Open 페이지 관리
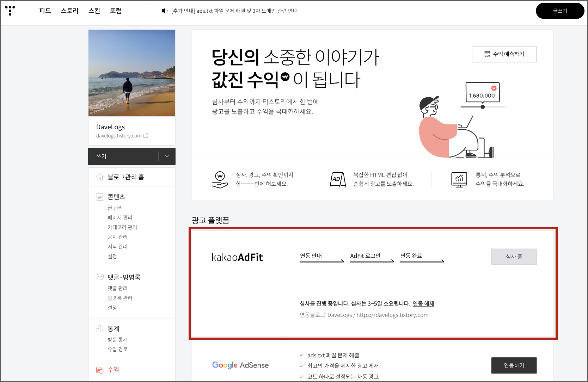This screenshot has width=588, height=382. point(120,217)
